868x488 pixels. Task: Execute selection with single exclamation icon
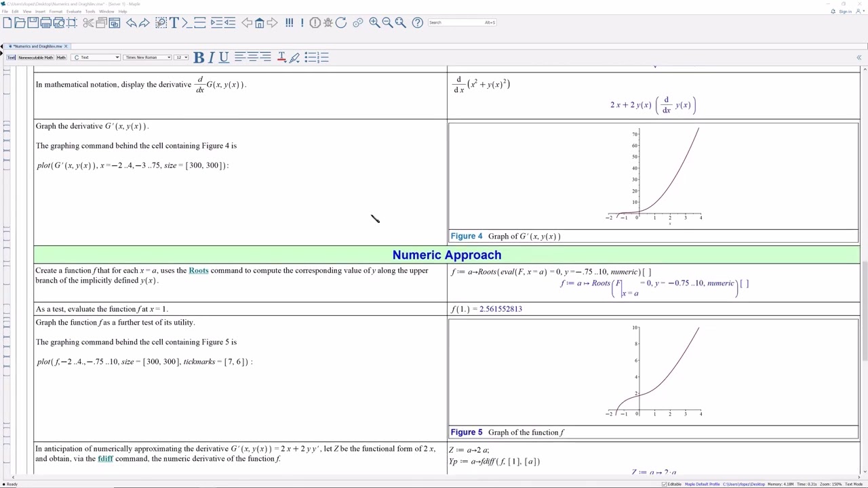click(302, 23)
